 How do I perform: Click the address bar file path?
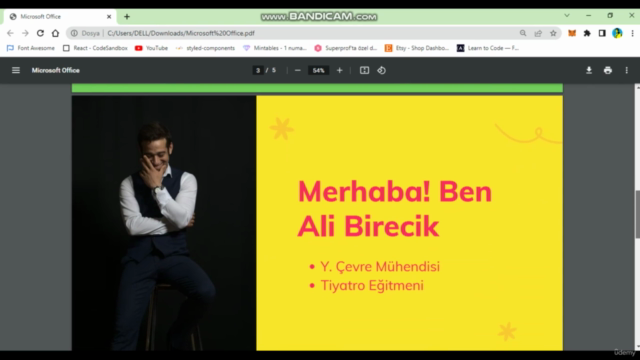181,33
